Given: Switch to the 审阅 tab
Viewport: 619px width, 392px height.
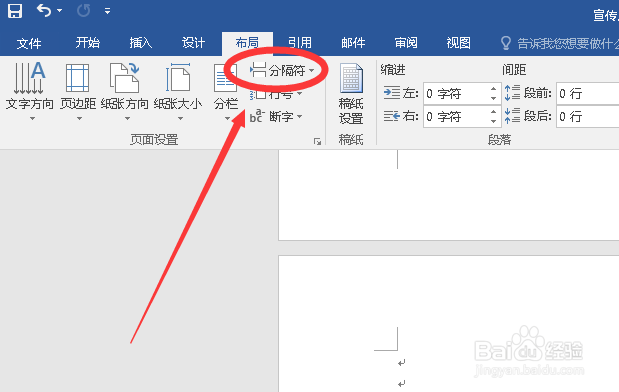Looking at the screenshot, I should click(x=406, y=43).
